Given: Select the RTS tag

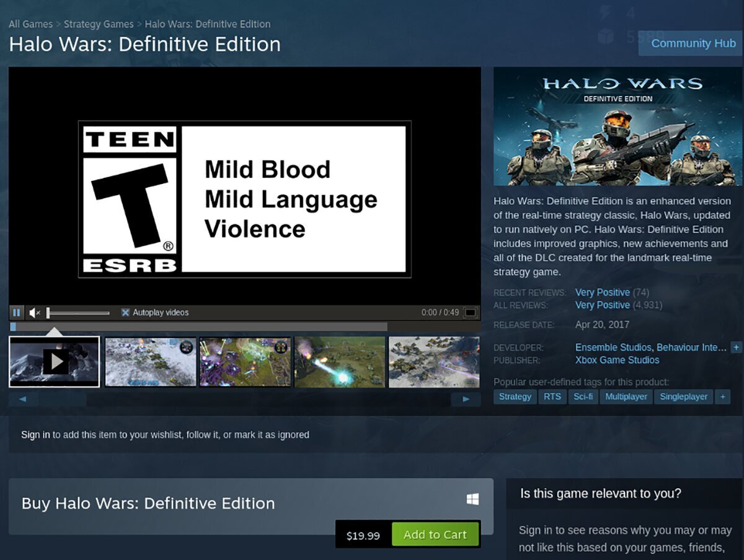Looking at the screenshot, I should pyautogui.click(x=552, y=396).
